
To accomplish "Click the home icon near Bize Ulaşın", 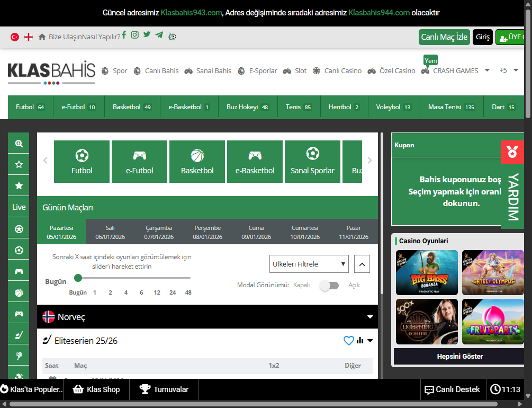I will point(42,37).
